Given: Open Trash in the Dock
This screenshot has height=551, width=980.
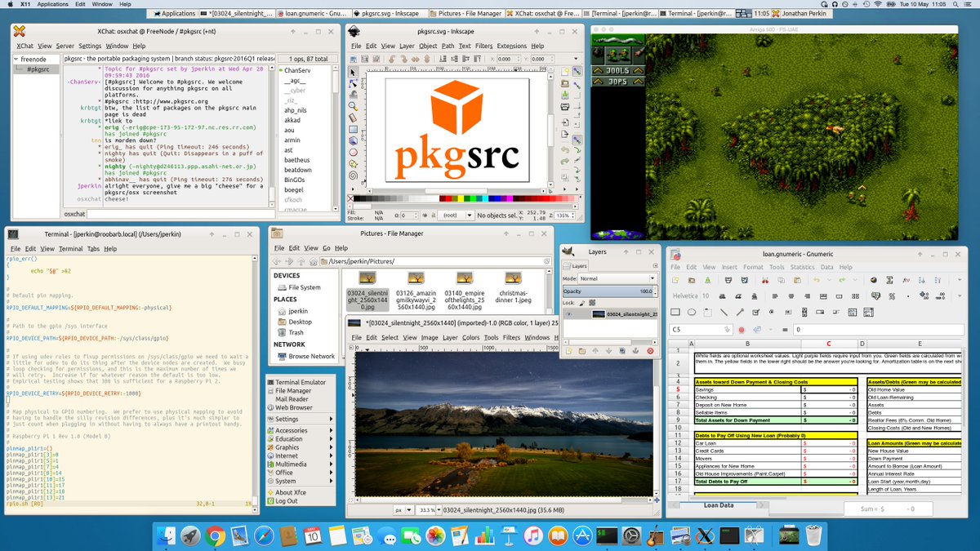Looking at the screenshot, I should coord(813,535).
